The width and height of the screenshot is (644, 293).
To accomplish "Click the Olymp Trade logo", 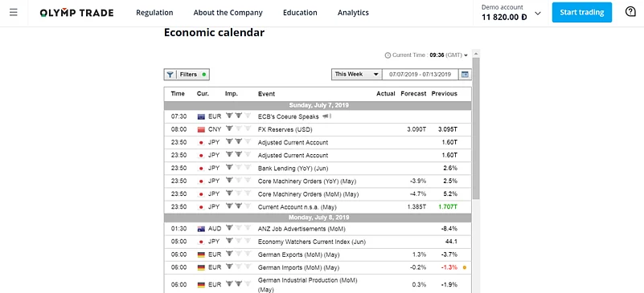I will [77, 13].
